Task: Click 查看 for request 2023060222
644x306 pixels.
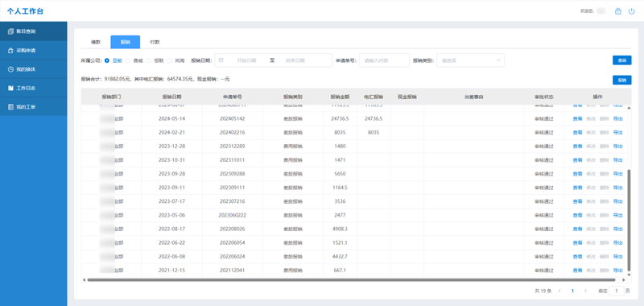Action: tap(577, 215)
